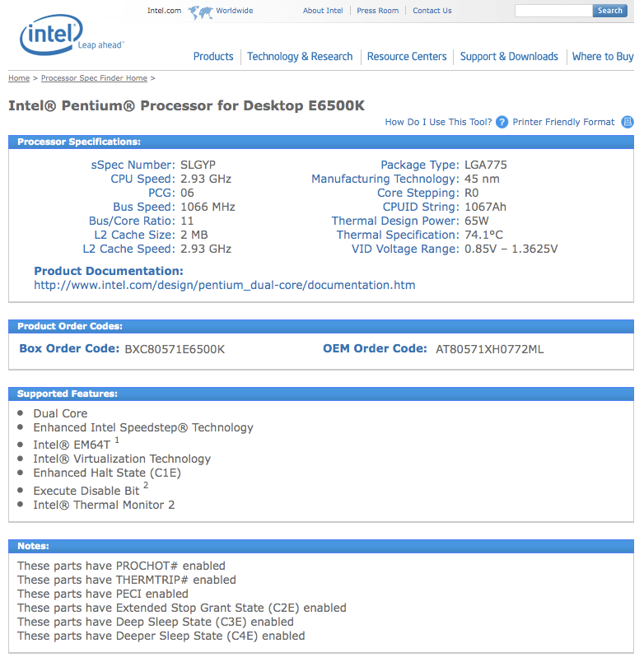Image resolution: width=644 pixels, height=662 pixels.
Task: Click the PECI enabled note
Action: 103,594
